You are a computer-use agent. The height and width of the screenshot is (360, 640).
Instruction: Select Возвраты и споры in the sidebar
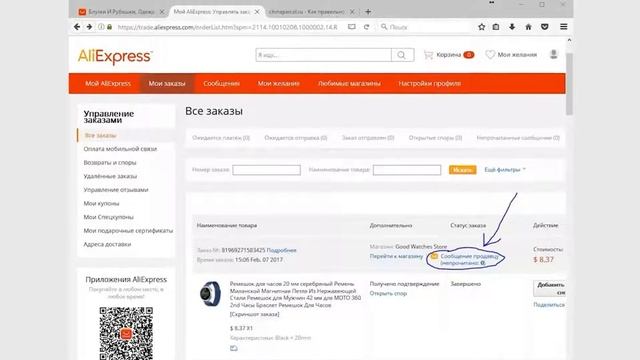pos(110,162)
